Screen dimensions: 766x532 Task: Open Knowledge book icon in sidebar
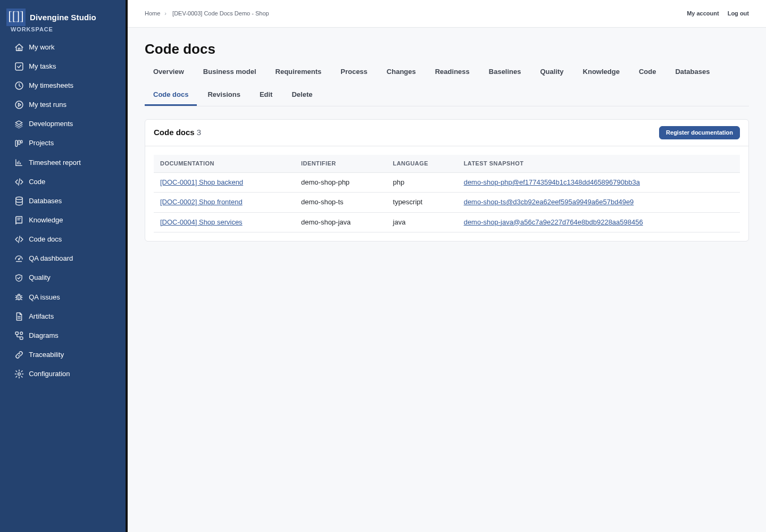(19, 220)
